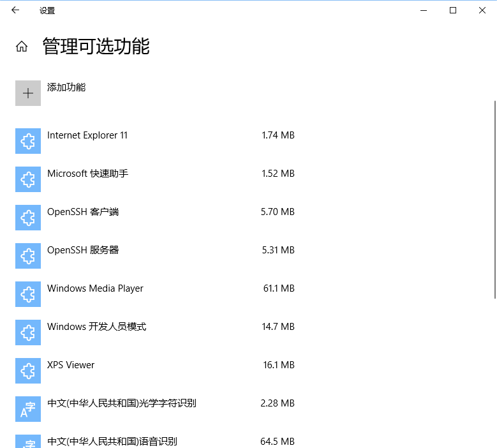The height and width of the screenshot is (448, 497).
Task: Click the 1.74 MB size value
Action: point(278,135)
